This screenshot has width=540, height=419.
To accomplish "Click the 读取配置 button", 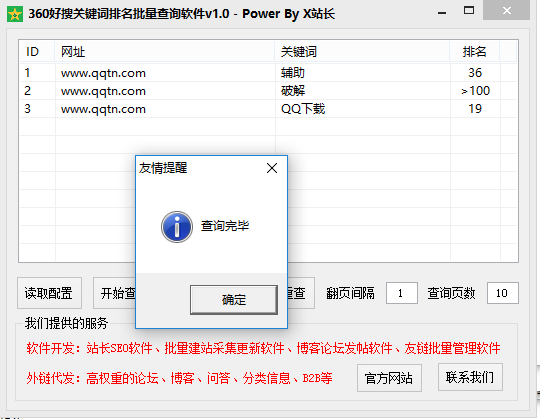I will tap(49, 293).
